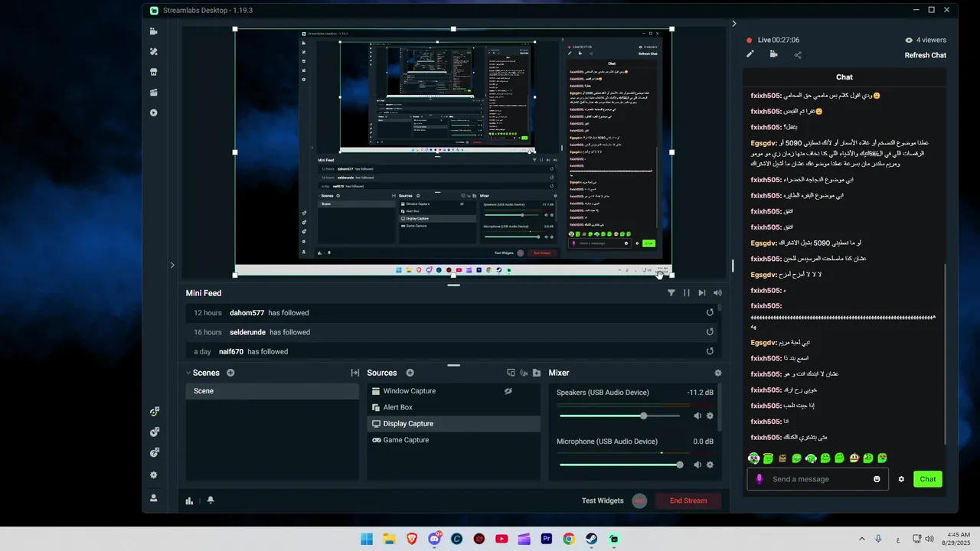Open scene transitions icon beside Scenes

click(x=355, y=373)
